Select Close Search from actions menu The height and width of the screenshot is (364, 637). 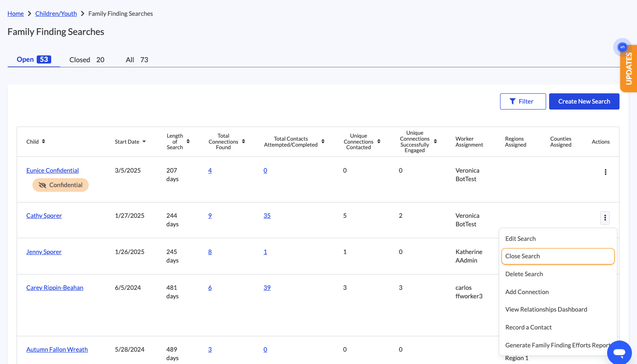coord(558,256)
